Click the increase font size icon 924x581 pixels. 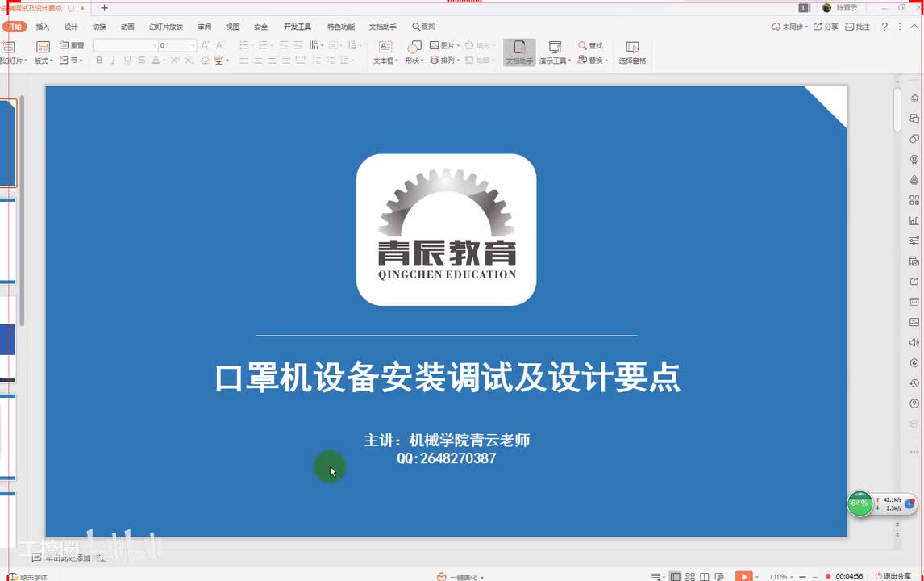pyautogui.click(x=205, y=45)
